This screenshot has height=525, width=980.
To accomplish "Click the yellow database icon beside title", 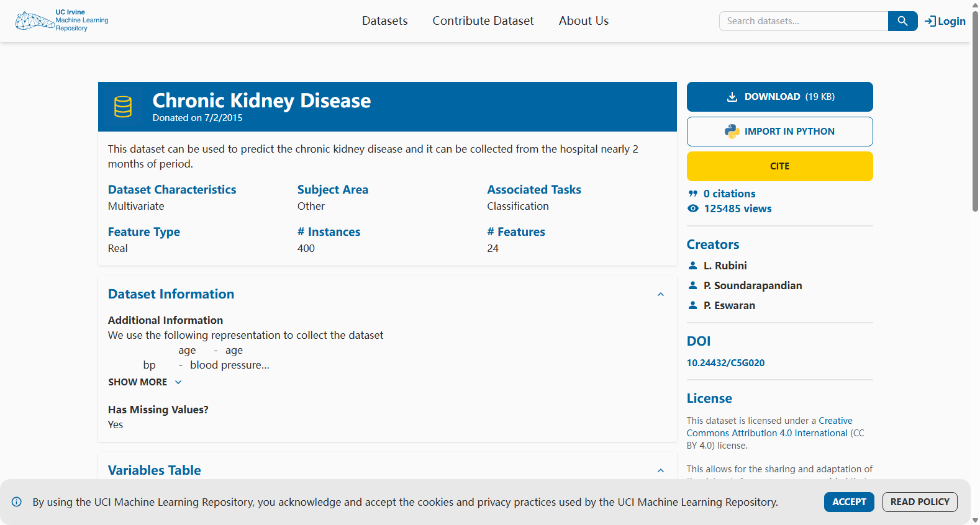I will (x=123, y=107).
